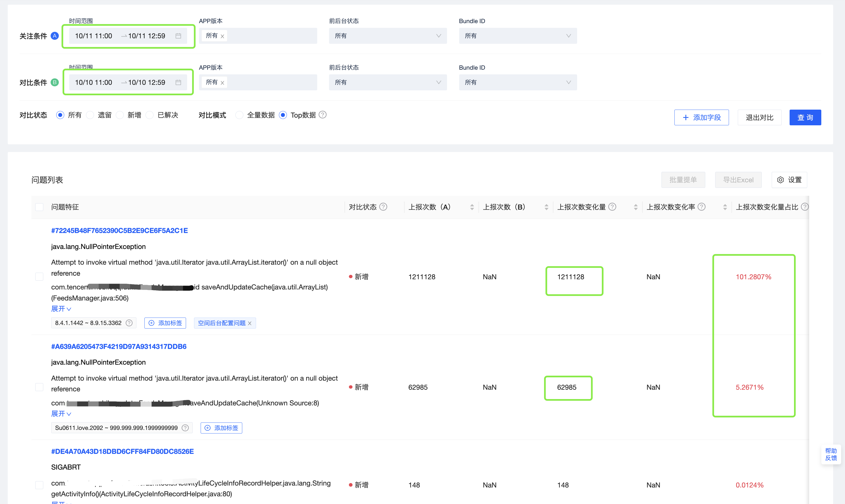The image size is (845, 504).
Task: Click 添加标签 for first issue
Action: coord(165,323)
